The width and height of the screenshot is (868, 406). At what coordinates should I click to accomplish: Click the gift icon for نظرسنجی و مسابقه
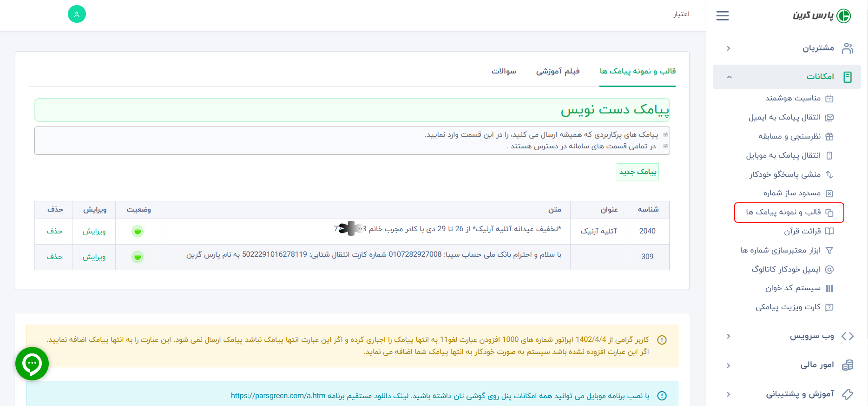(829, 137)
